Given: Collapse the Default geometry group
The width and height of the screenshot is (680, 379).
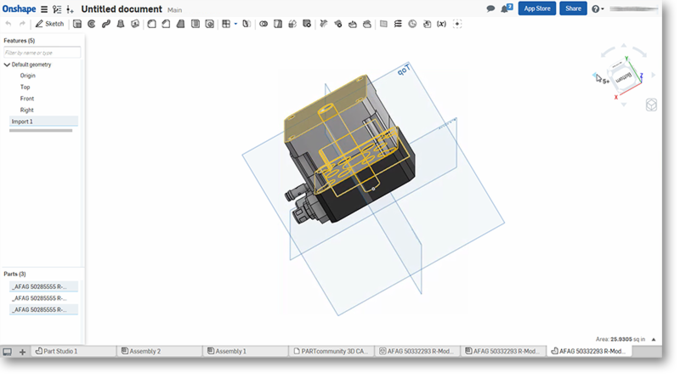Looking at the screenshot, I should coord(7,65).
